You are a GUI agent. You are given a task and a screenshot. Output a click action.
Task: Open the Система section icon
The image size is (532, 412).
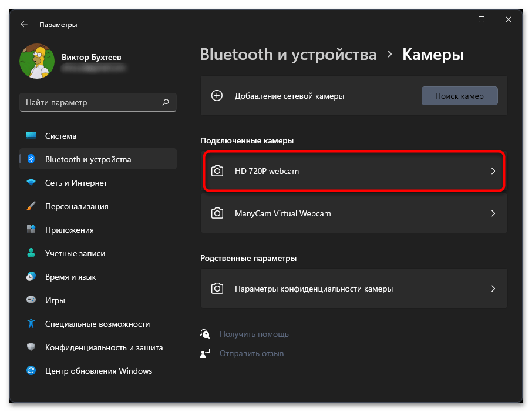(31, 136)
